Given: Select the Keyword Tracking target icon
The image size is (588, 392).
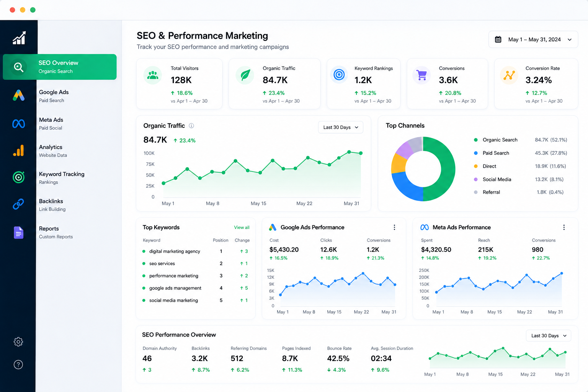Looking at the screenshot, I should (18, 177).
